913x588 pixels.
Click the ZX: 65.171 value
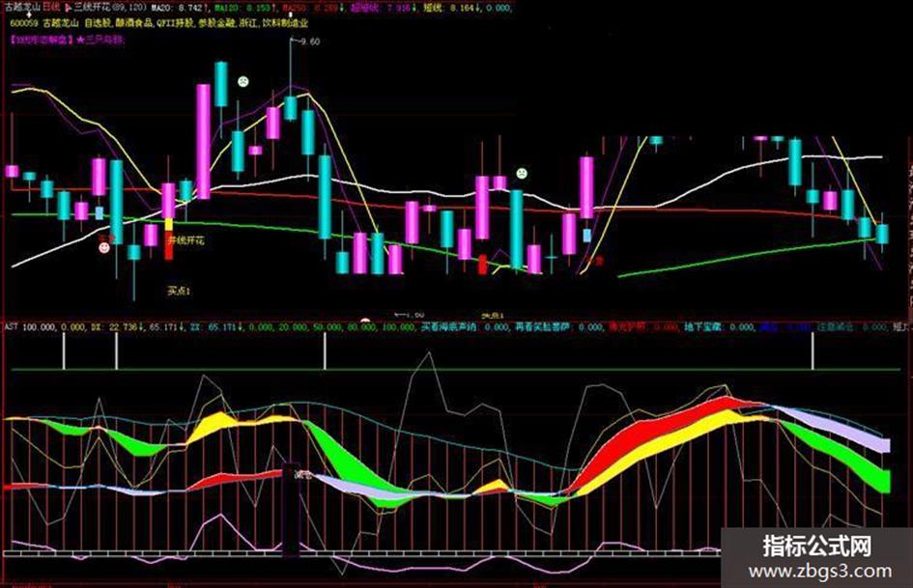click(216, 327)
